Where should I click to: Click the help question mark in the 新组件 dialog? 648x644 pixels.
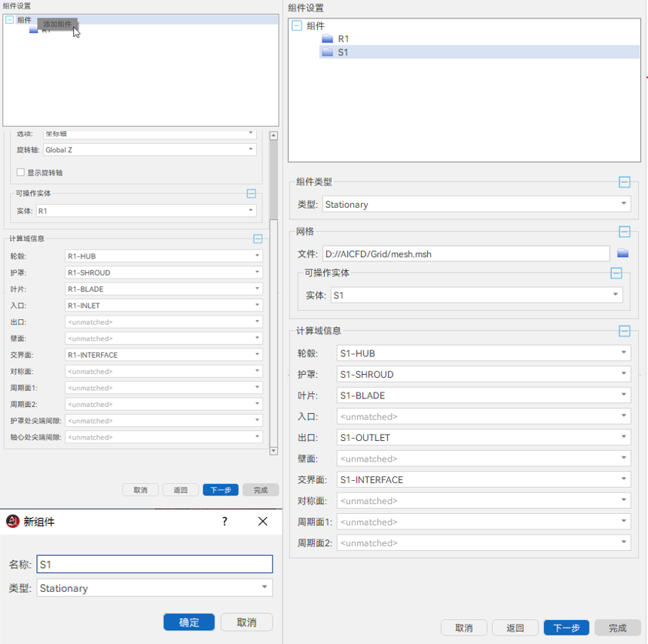224,521
